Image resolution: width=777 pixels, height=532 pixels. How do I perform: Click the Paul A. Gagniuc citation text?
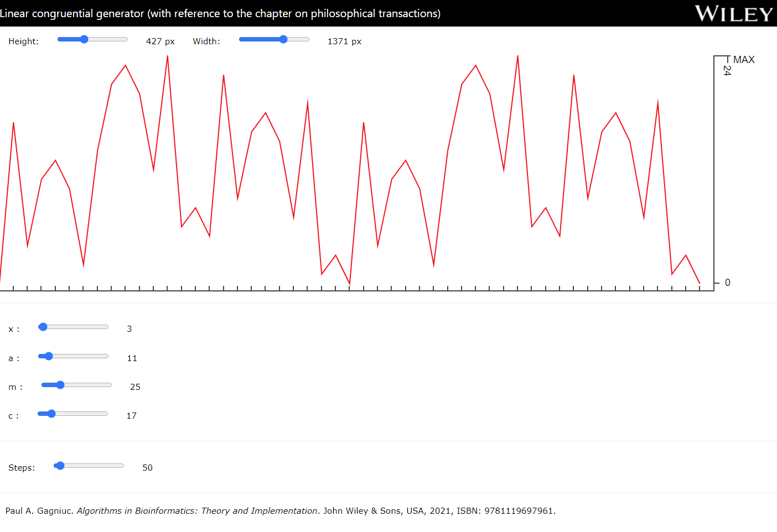tap(280, 510)
